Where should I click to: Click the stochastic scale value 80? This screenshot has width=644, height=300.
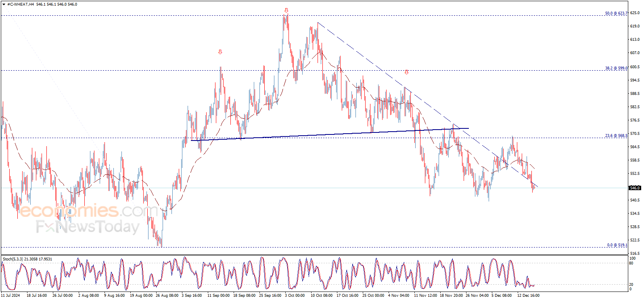point(631,263)
